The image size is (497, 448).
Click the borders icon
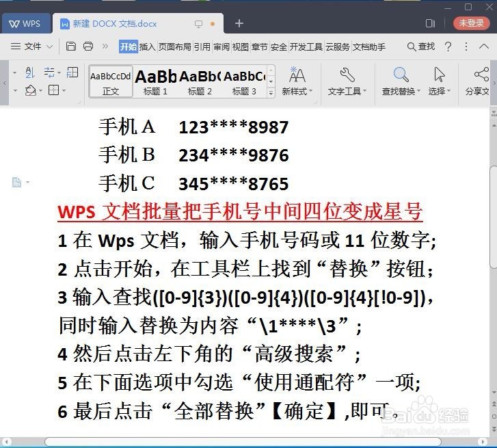coord(53,90)
